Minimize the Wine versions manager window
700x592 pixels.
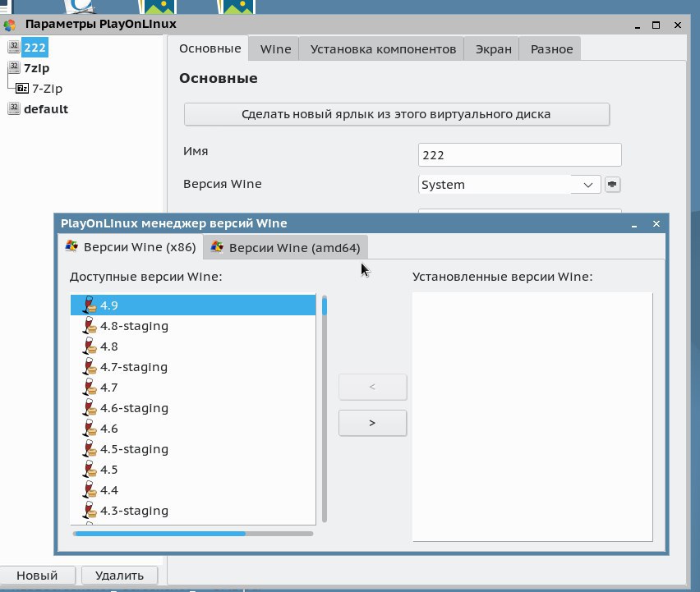(634, 224)
